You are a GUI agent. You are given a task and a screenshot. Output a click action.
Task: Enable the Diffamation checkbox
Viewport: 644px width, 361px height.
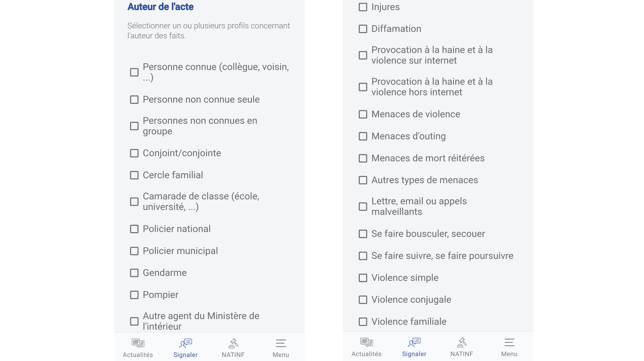coord(363,29)
